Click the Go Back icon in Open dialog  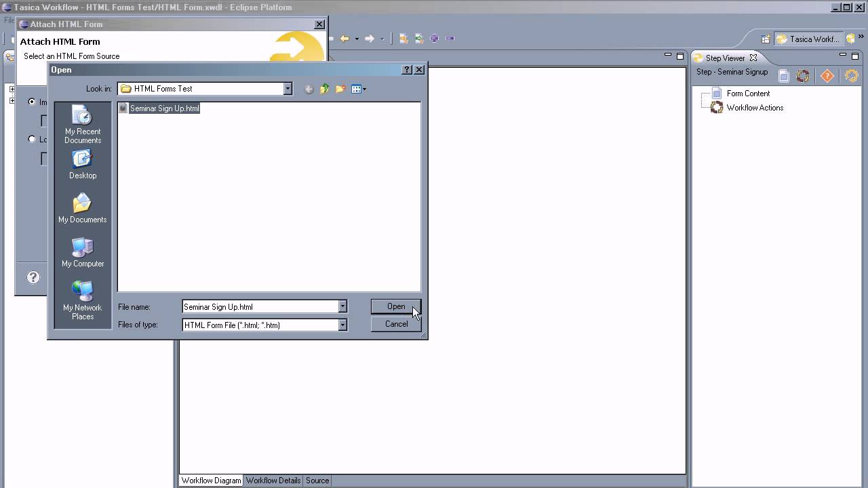coord(309,89)
